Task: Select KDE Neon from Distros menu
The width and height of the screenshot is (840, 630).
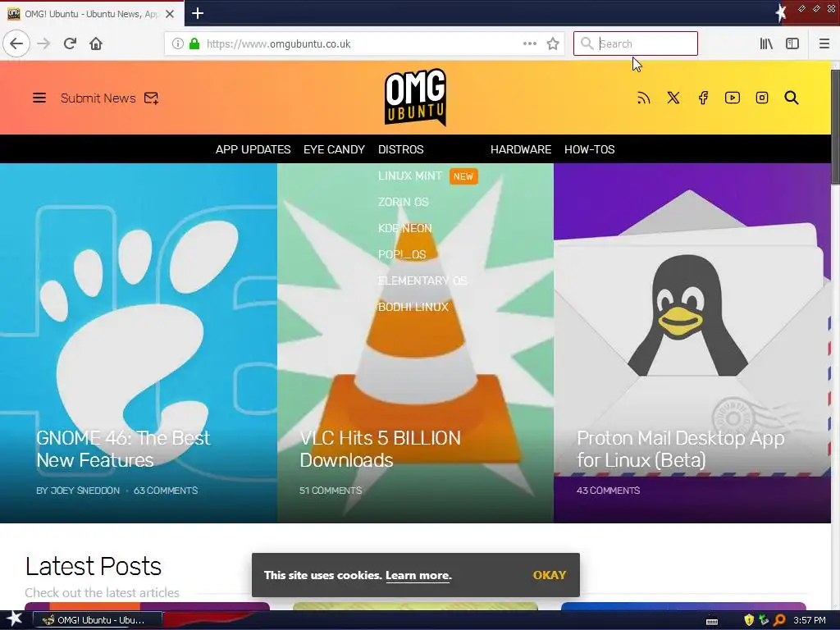Action: [404, 228]
